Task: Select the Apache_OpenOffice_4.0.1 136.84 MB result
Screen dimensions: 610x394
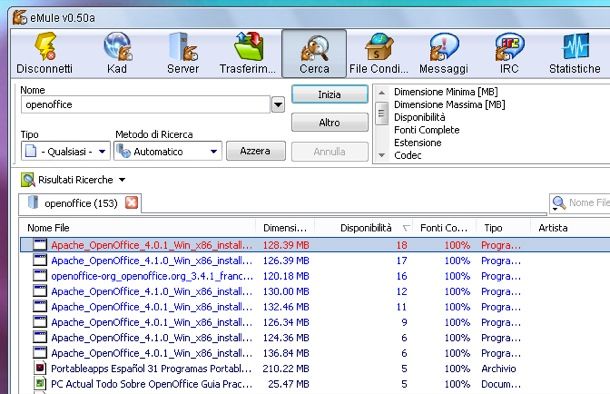Action: pos(315,353)
